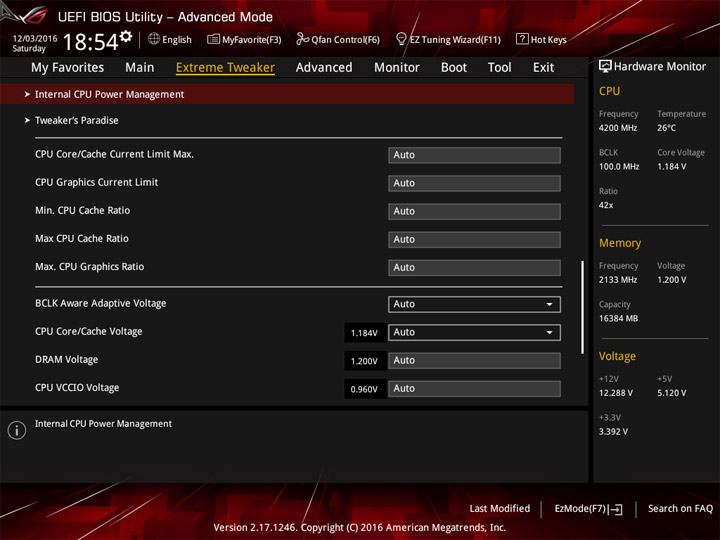Image resolution: width=720 pixels, height=540 pixels.
Task: Click the EzMode exit arrow icon
Action: [616, 509]
